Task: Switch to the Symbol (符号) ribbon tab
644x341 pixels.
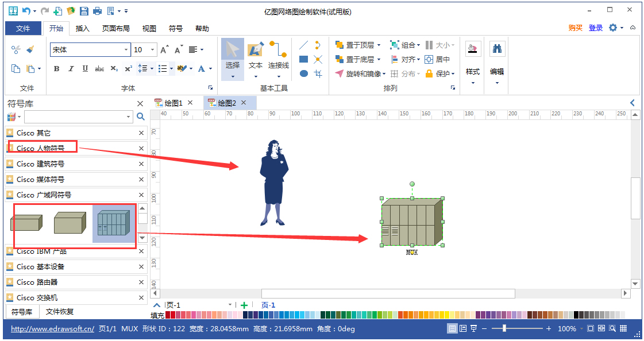Action: tap(176, 28)
